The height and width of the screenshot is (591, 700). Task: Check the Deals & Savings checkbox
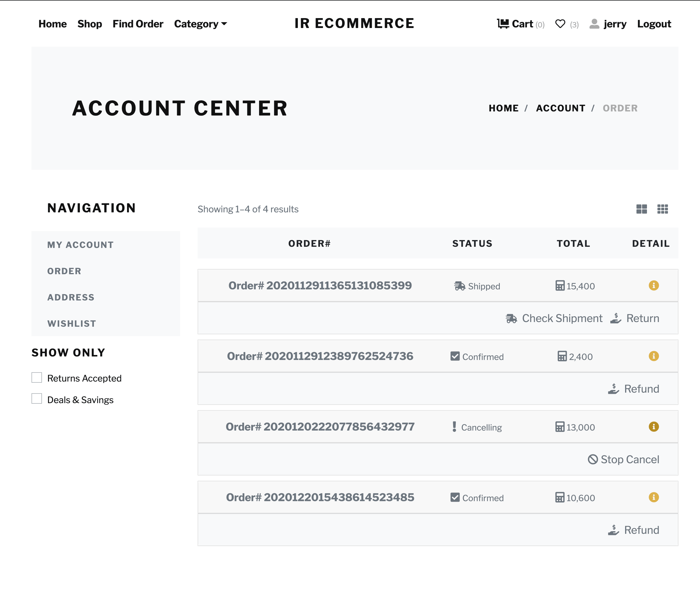coord(37,399)
